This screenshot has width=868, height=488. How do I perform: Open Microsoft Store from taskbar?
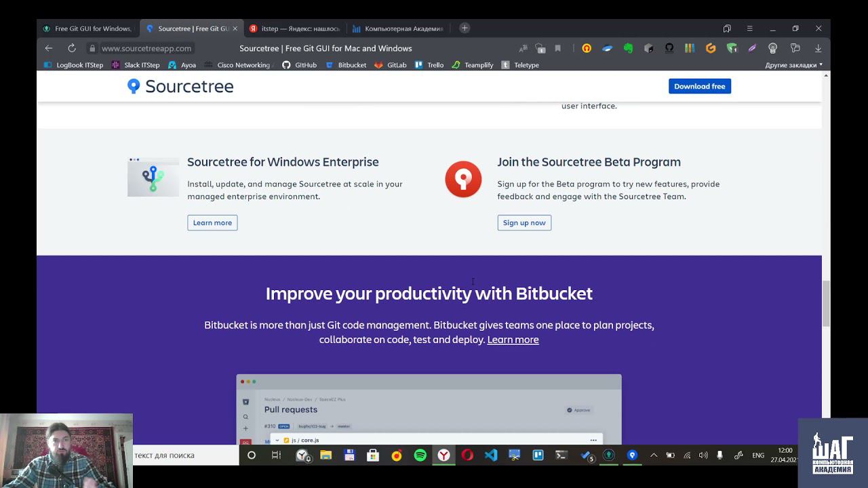point(373,455)
